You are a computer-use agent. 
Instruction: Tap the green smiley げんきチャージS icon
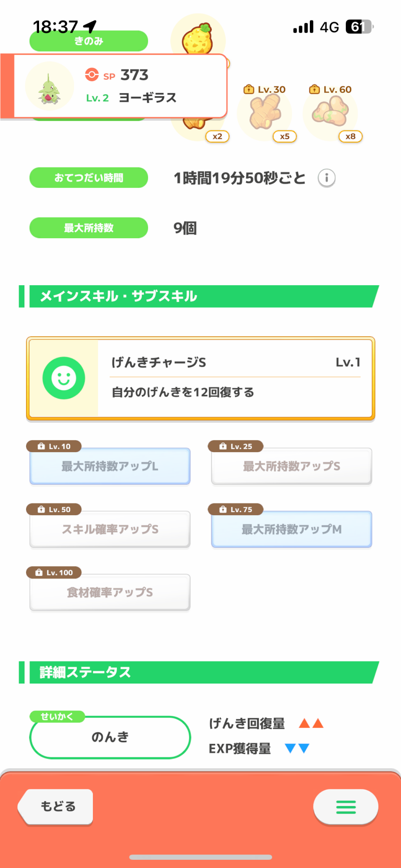64,378
